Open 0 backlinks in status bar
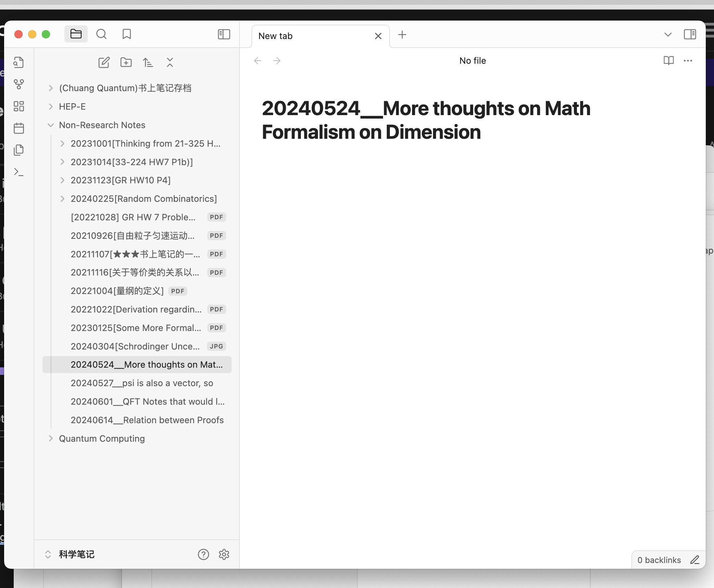Viewport: 714px width, 588px height. click(x=659, y=560)
